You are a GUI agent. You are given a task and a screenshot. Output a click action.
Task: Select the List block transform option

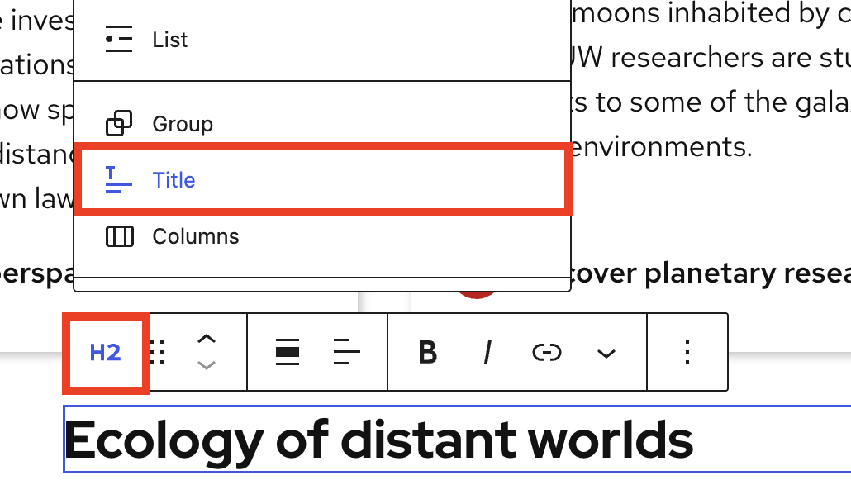tap(322, 40)
